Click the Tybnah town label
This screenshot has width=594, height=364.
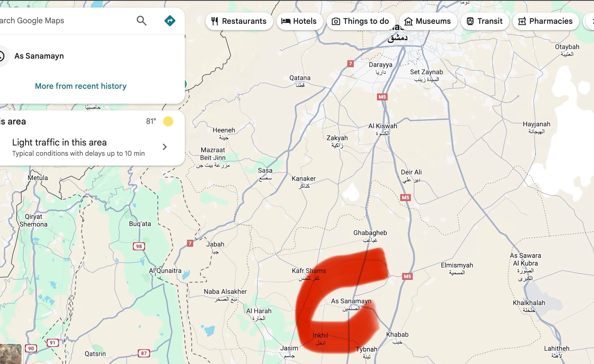click(366, 353)
